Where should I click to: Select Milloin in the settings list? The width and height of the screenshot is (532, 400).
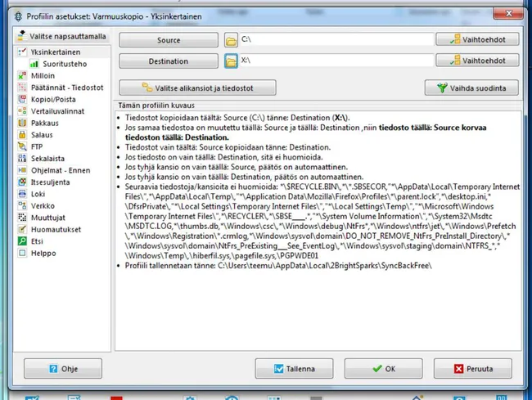43,75
